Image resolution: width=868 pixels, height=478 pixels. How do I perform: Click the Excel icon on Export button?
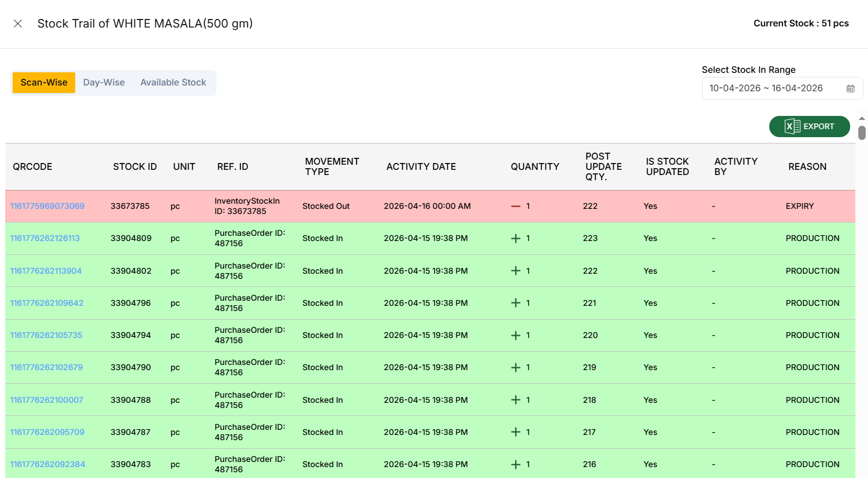pos(792,126)
